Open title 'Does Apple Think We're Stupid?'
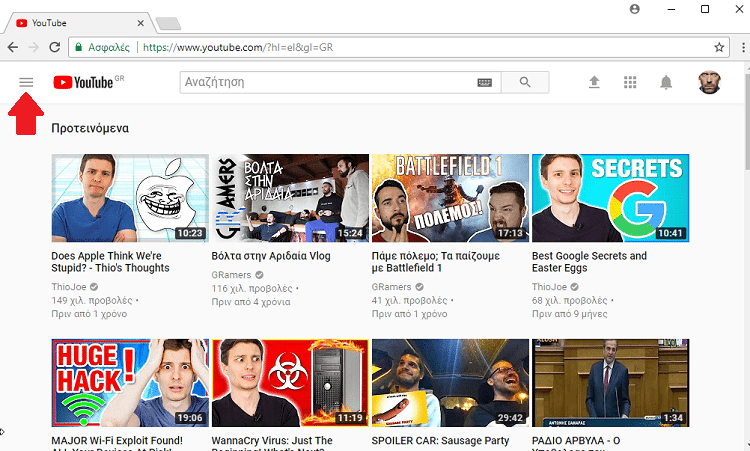Image resolution: width=750 pixels, height=451 pixels. pos(110,262)
